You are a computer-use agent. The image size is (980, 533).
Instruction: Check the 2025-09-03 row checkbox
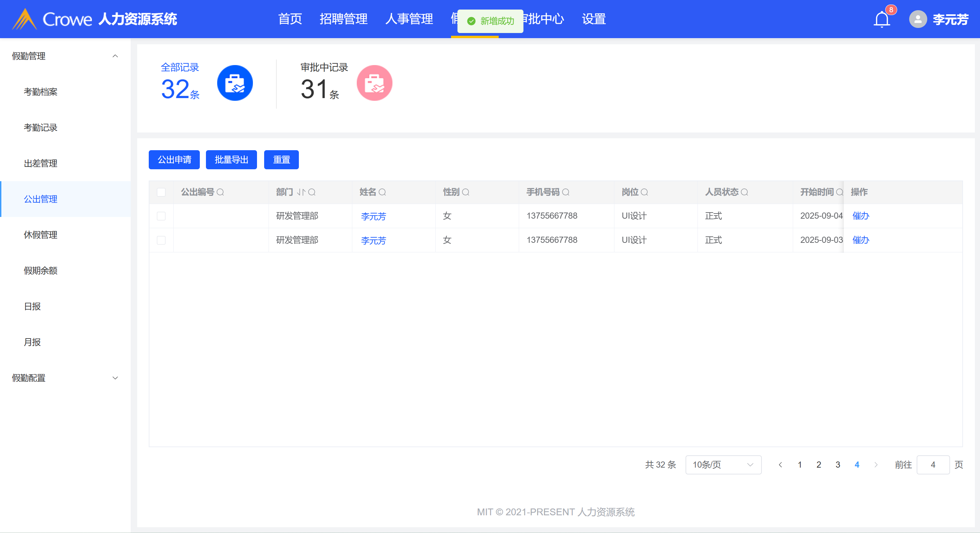point(161,240)
